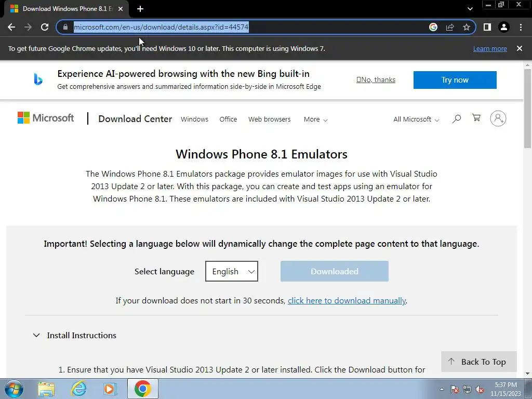The width and height of the screenshot is (532, 399).
Task: Click the Try now button
Action: [x=455, y=80]
